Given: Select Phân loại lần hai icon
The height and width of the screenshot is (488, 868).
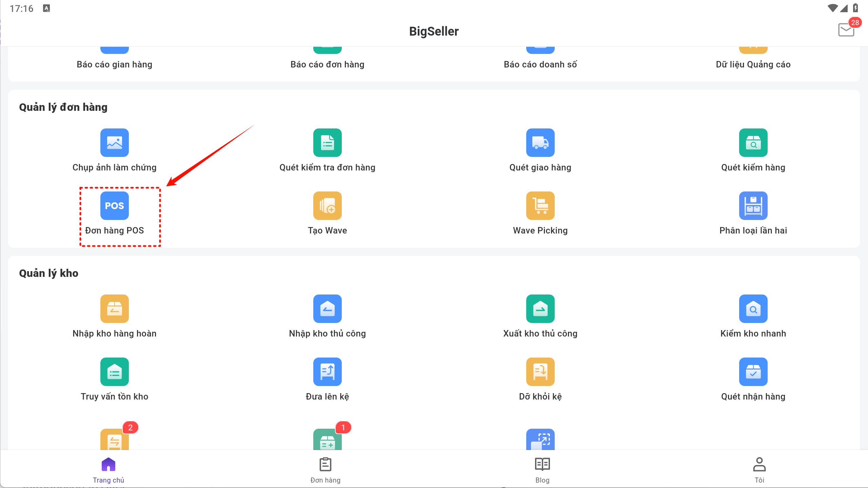Looking at the screenshot, I should point(753,206).
